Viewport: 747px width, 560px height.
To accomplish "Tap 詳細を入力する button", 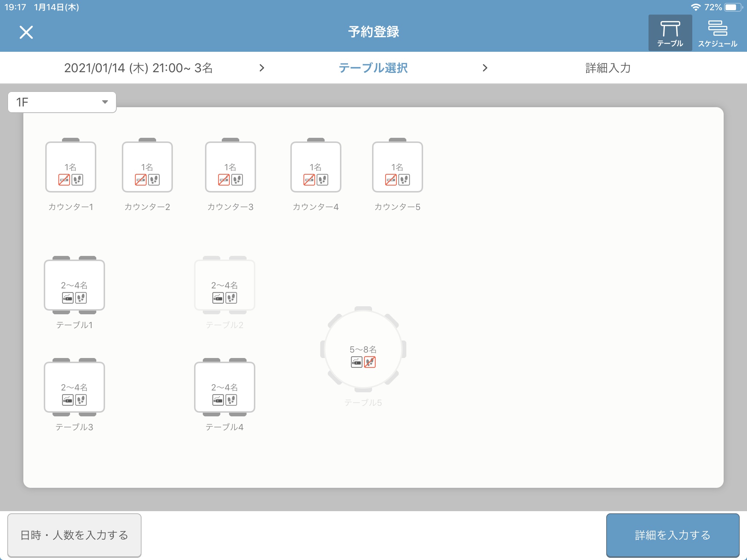I will pyautogui.click(x=673, y=535).
